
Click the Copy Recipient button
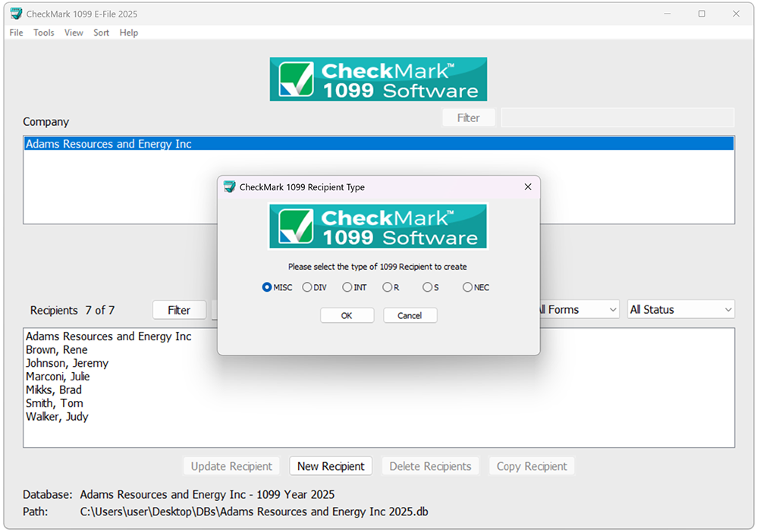(532, 466)
